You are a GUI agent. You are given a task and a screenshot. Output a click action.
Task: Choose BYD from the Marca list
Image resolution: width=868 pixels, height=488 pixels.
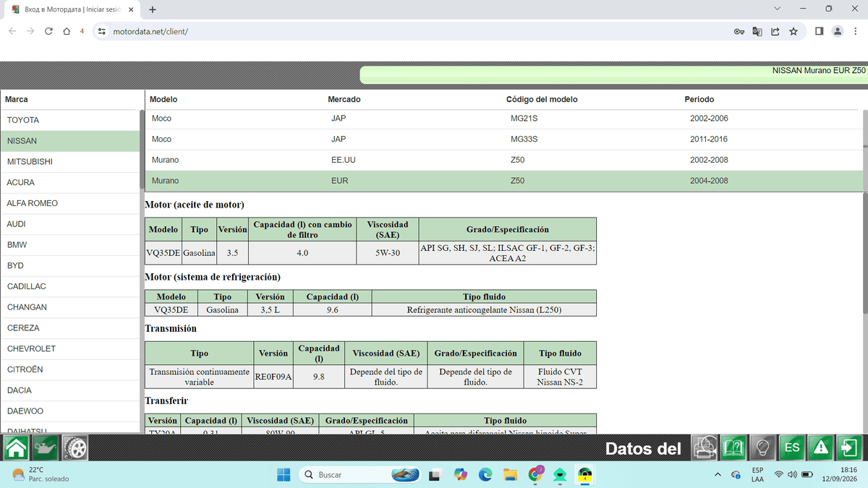pyautogui.click(x=69, y=266)
